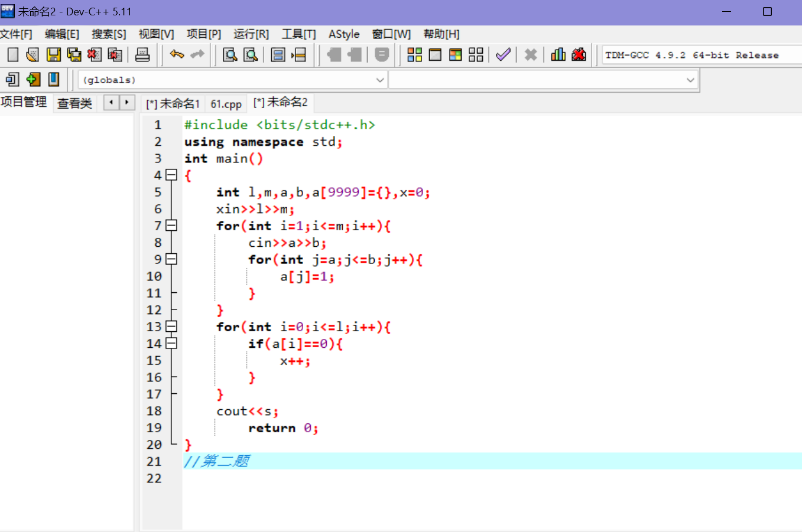The height and width of the screenshot is (532, 802).
Task: Click the text cout<<s; on line 18
Action: (x=247, y=412)
